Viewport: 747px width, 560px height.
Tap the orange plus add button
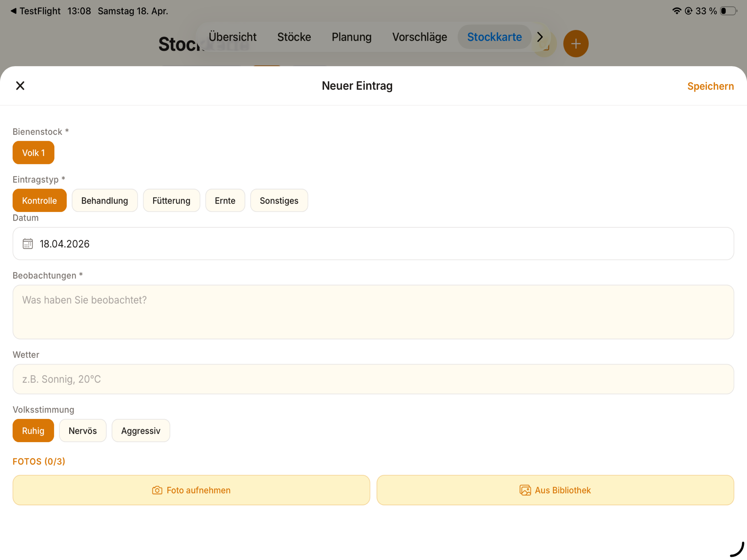click(576, 43)
